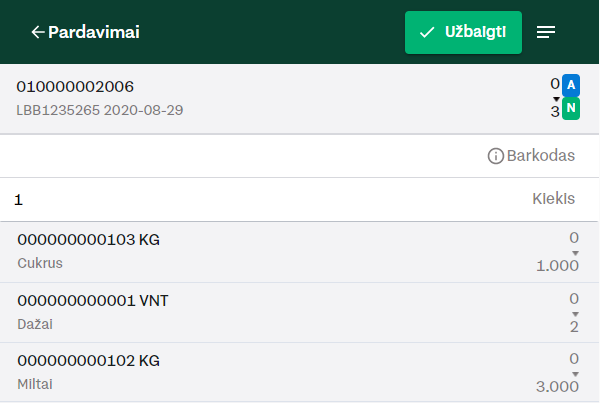Click the green N badge
This screenshot has width=600, height=403.
[571, 109]
